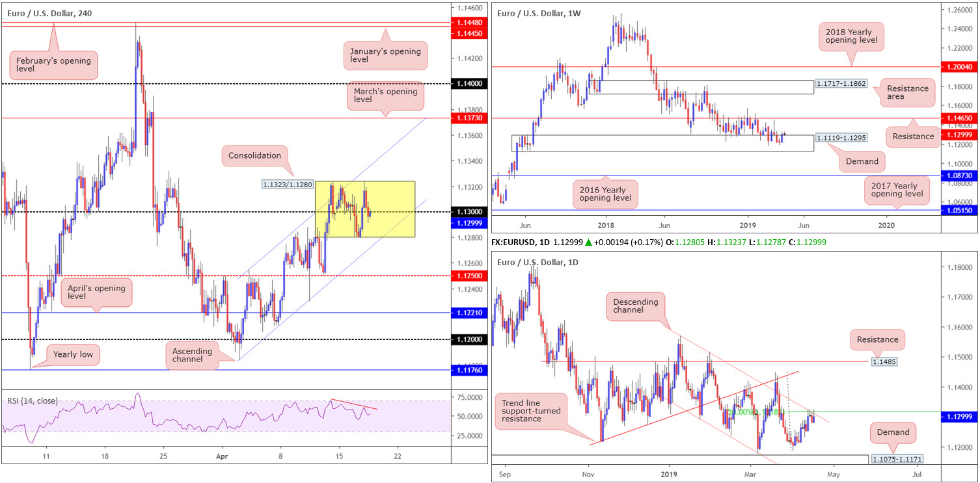This screenshot has height=483, width=980.
Task: Click the 1.12500 price tag on 240 chart
Action: pyautogui.click(x=469, y=276)
